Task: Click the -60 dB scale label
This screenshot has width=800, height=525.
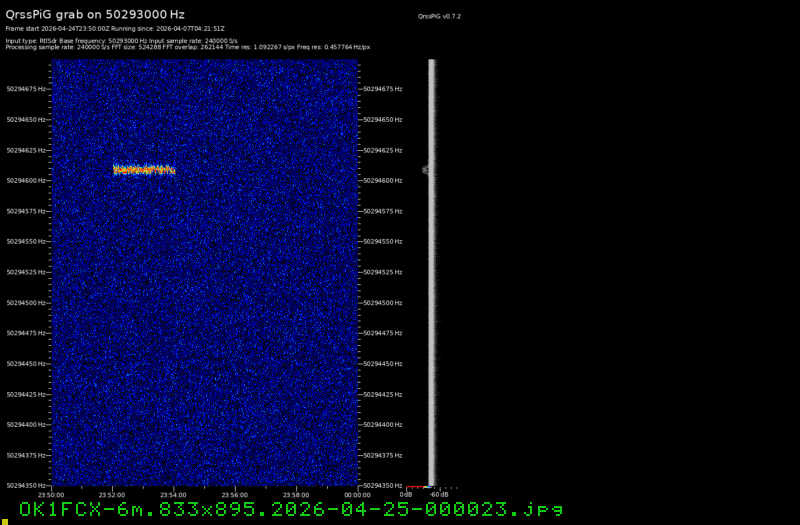Action: pyautogui.click(x=438, y=494)
